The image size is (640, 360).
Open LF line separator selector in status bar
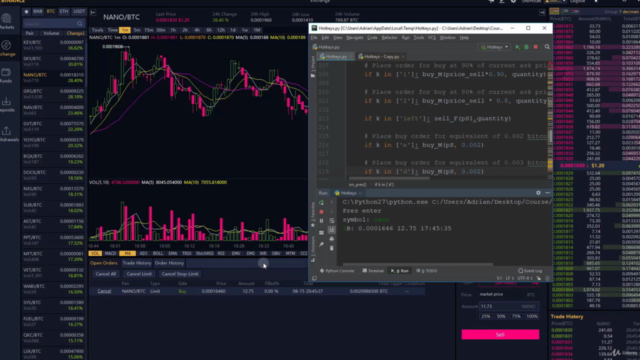(x=509, y=278)
